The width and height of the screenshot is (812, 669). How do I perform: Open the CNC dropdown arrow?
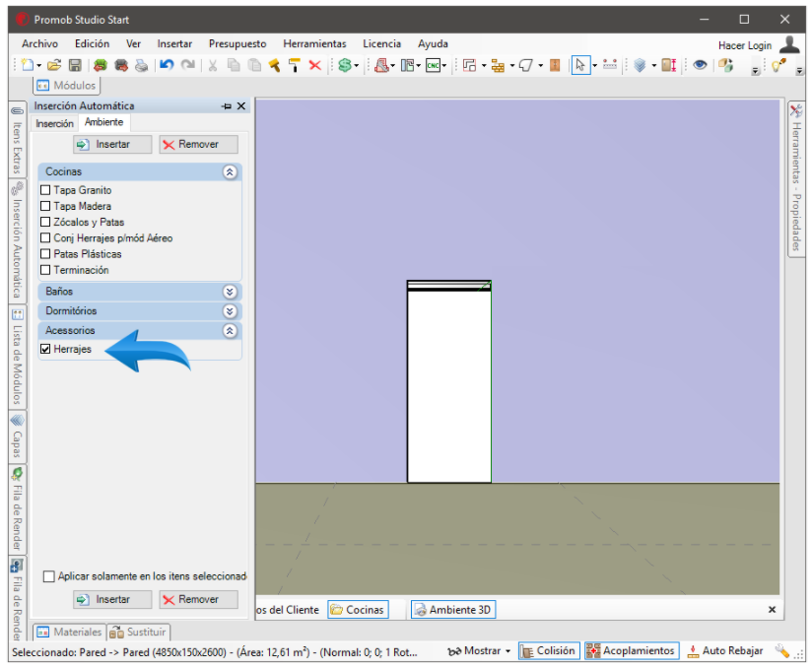444,66
